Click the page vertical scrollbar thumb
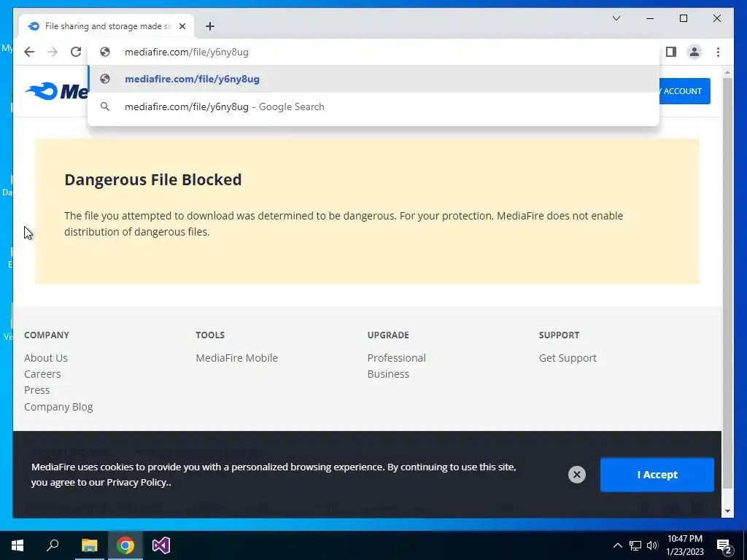747x560 pixels. [x=727, y=284]
